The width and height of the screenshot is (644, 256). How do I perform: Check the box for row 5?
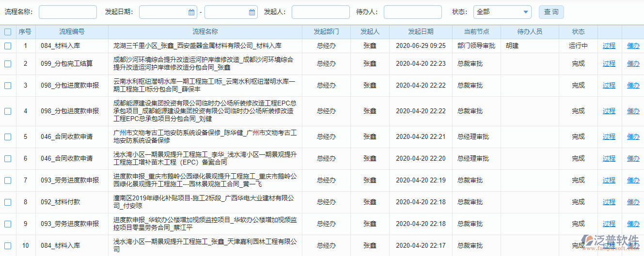pyautogui.click(x=8, y=137)
